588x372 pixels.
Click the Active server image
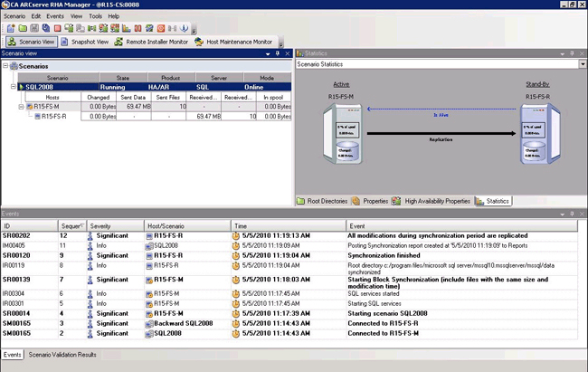[342, 134]
